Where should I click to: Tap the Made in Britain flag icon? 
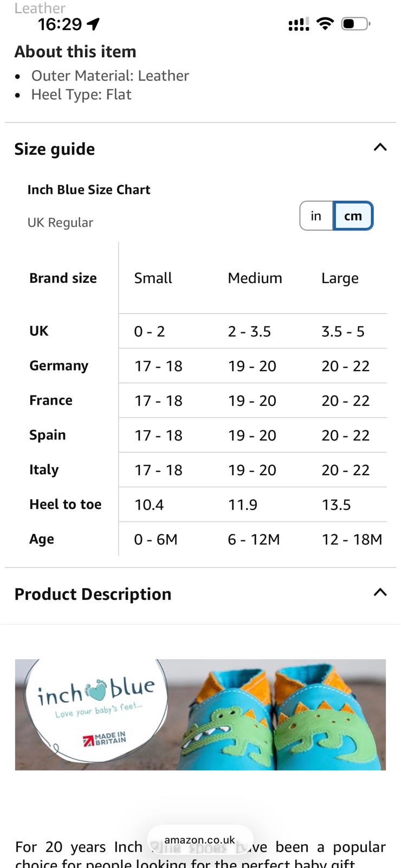[88, 741]
